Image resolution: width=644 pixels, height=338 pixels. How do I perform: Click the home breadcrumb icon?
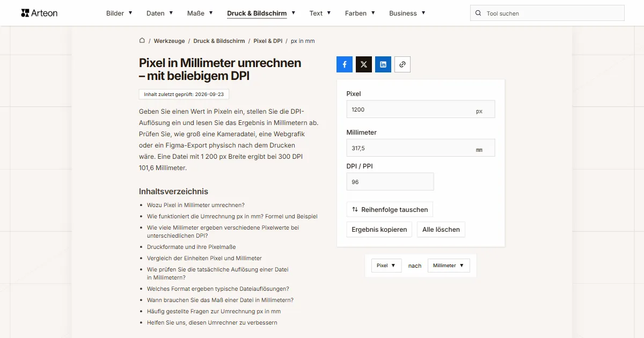[x=142, y=41]
